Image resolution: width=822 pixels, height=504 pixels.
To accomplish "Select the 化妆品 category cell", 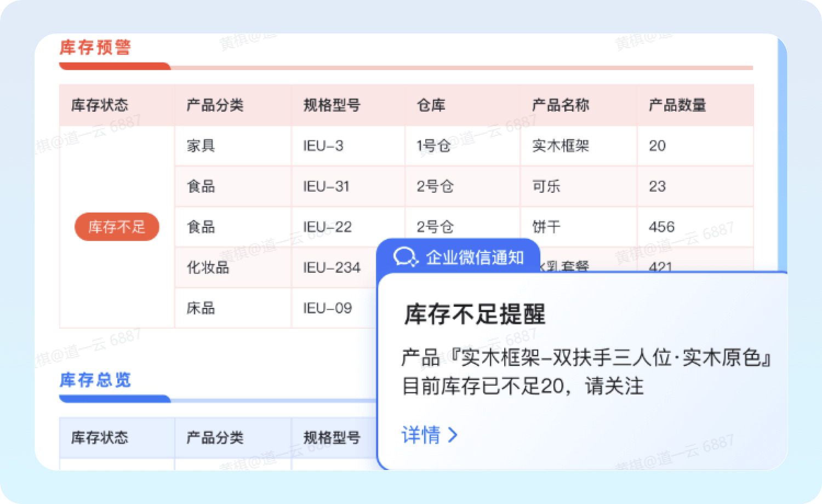I will (x=208, y=267).
